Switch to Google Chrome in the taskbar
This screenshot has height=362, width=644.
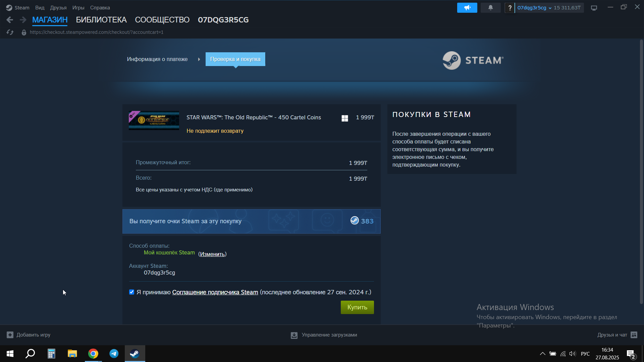[93, 354]
